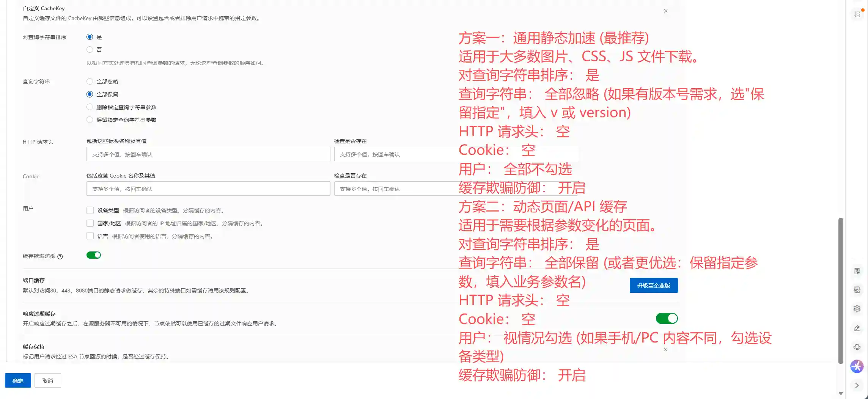The image size is (868, 399).
Task: Select 否 for 对查询字符串排序
Action: pos(90,49)
